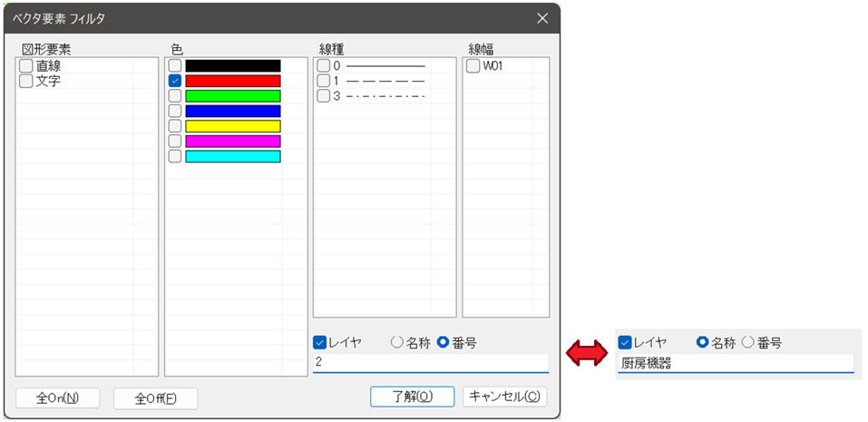
Task: Click the red color swatch
Action: (233, 81)
